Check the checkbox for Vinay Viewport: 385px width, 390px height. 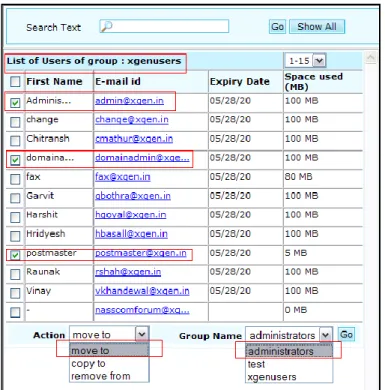(x=15, y=293)
